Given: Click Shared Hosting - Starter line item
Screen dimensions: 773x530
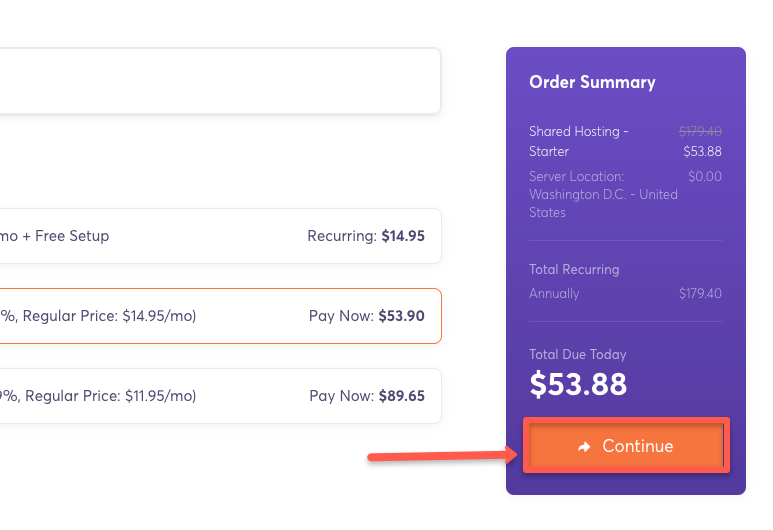Looking at the screenshot, I should pos(578,141).
